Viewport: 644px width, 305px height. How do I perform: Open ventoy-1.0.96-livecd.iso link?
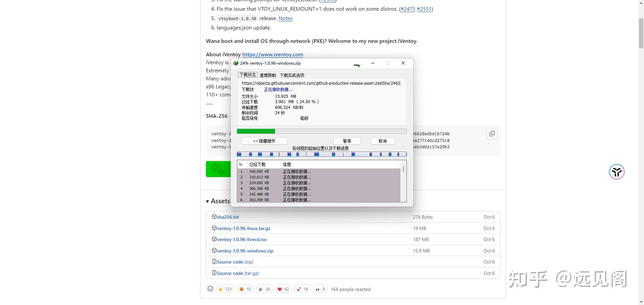point(242,239)
